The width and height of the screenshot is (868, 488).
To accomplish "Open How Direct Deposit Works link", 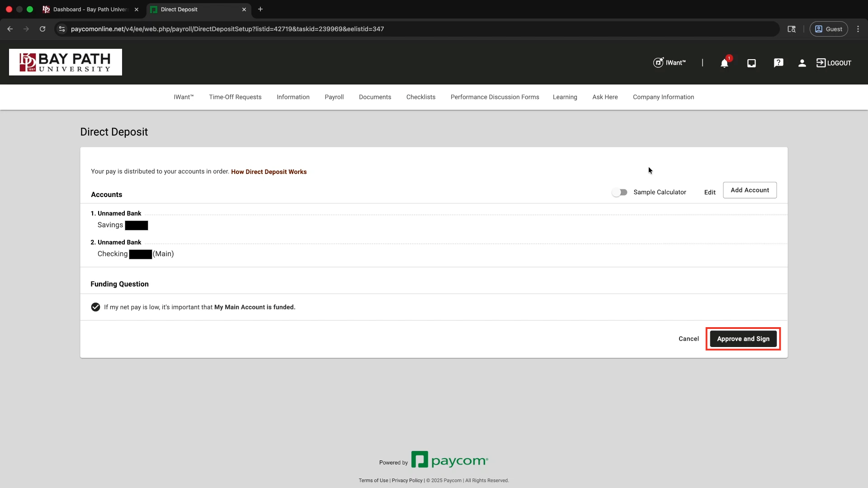I will click(x=269, y=172).
